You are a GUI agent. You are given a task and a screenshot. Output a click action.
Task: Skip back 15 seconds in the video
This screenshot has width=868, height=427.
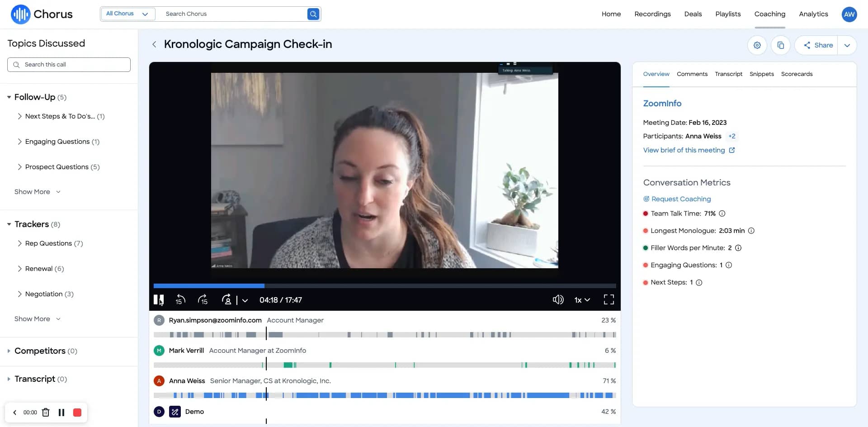pyautogui.click(x=180, y=300)
